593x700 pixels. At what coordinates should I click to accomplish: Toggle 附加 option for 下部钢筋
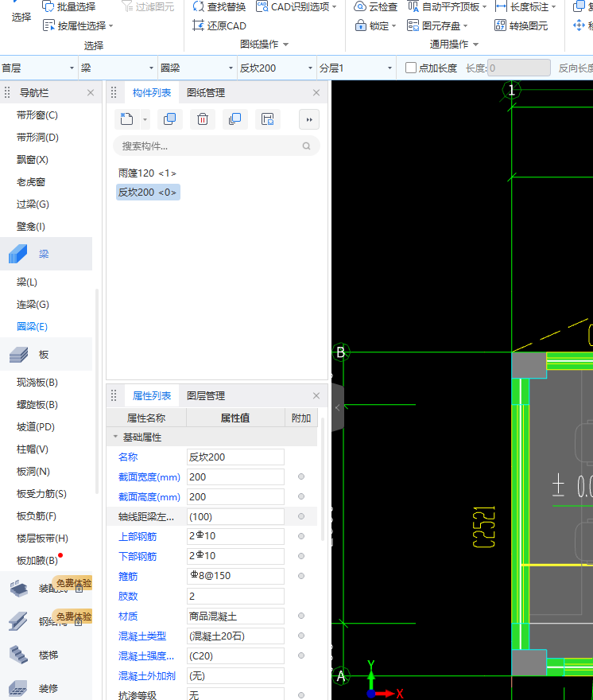pyautogui.click(x=301, y=556)
